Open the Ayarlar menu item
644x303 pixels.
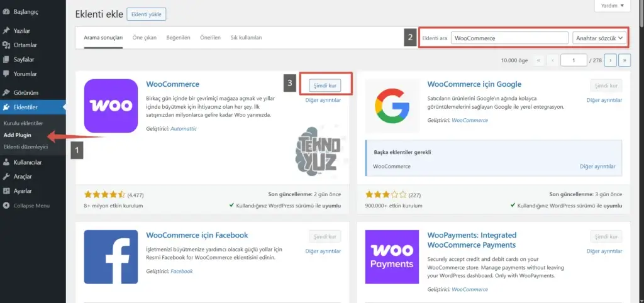pos(33,191)
